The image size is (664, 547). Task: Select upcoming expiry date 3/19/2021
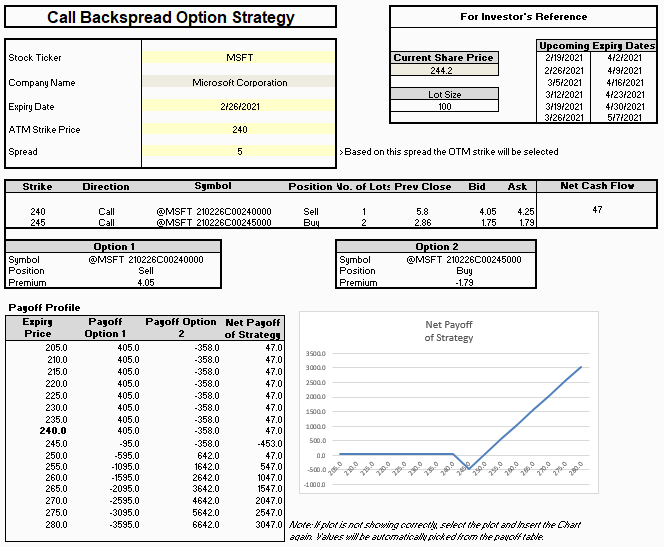click(x=564, y=106)
